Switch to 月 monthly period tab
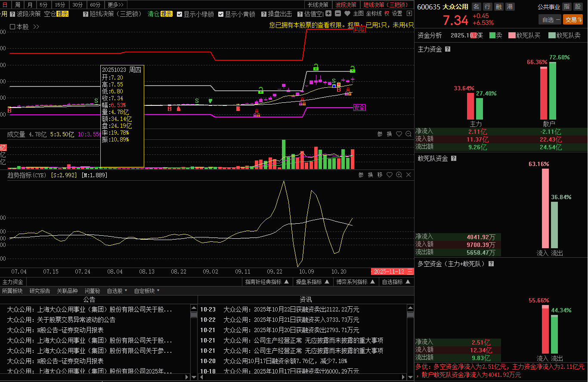The image size is (588, 382). coord(29,5)
